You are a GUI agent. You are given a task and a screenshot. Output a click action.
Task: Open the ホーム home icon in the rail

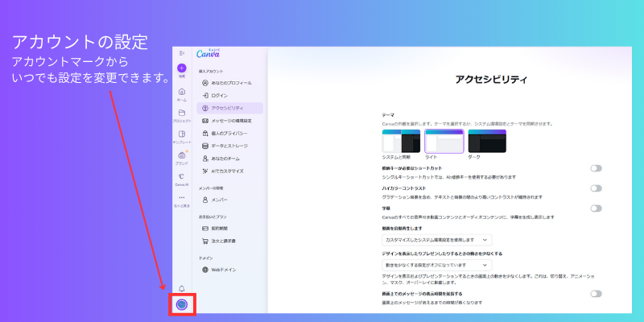(x=182, y=92)
